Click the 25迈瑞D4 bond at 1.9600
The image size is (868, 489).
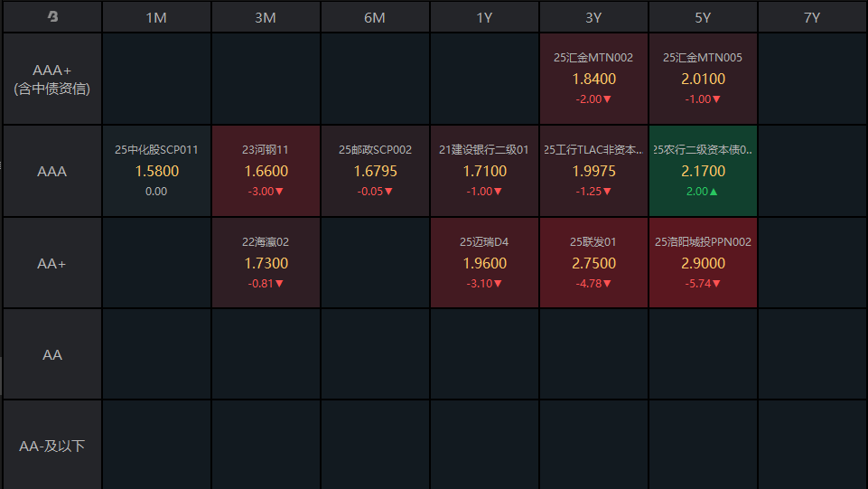(x=484, y=263)
